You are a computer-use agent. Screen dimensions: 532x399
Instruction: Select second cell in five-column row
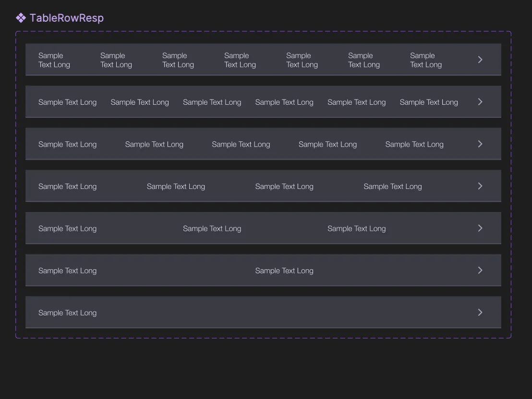coord(155,144)
